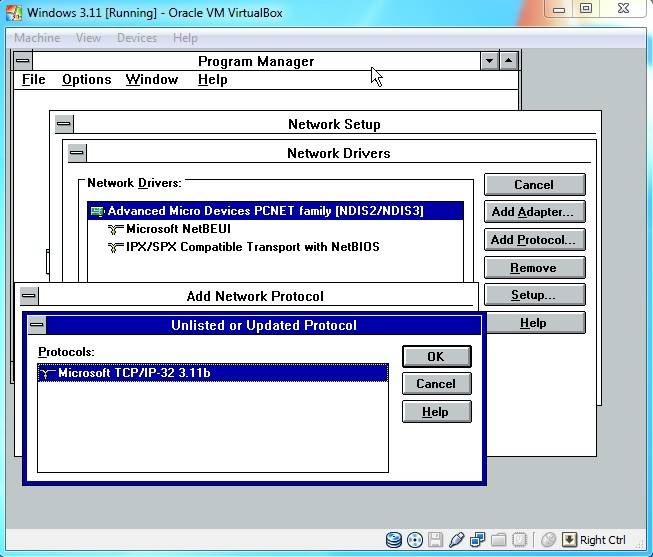
Task: Click the Add Adapter... button
Action: coord(533,212)
